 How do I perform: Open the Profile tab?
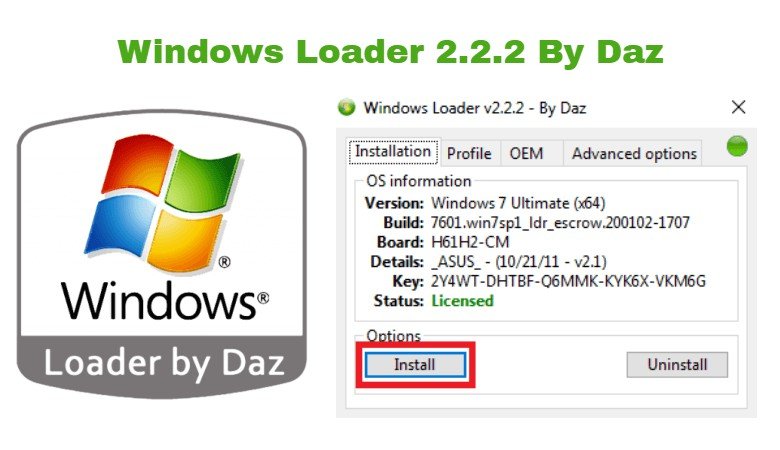(469, 153)
